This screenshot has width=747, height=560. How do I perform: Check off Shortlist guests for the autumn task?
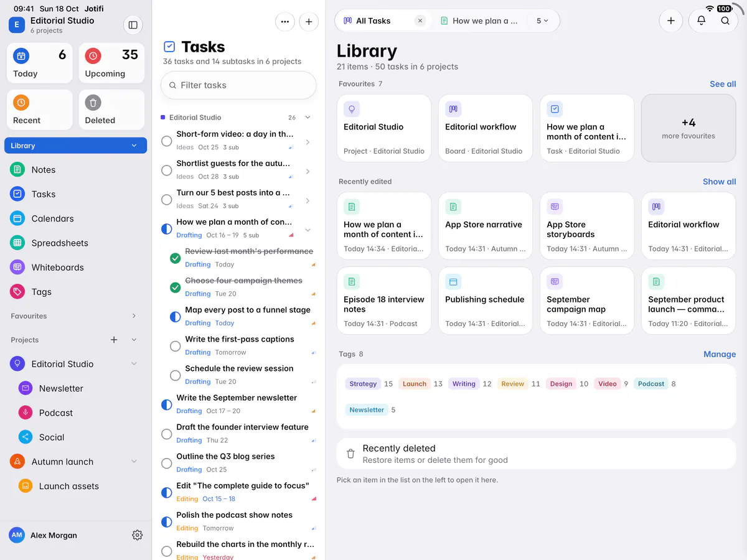click(167, 170)
